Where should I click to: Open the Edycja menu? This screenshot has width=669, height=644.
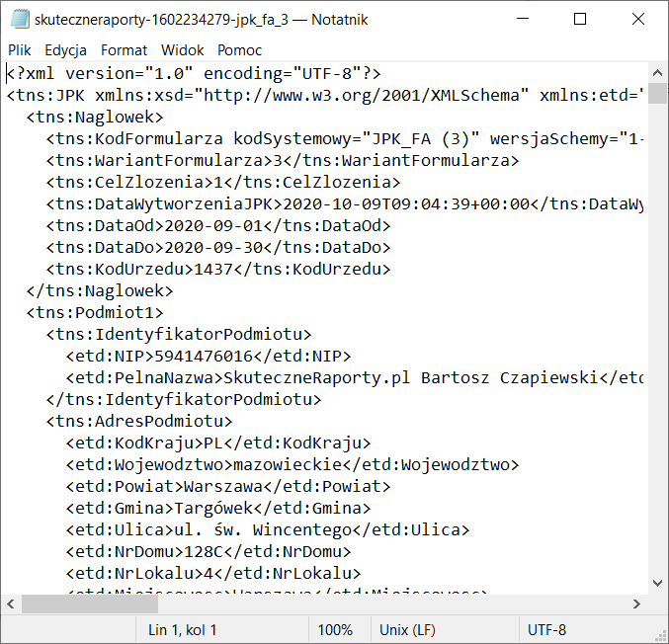click(x=65, y=49)
